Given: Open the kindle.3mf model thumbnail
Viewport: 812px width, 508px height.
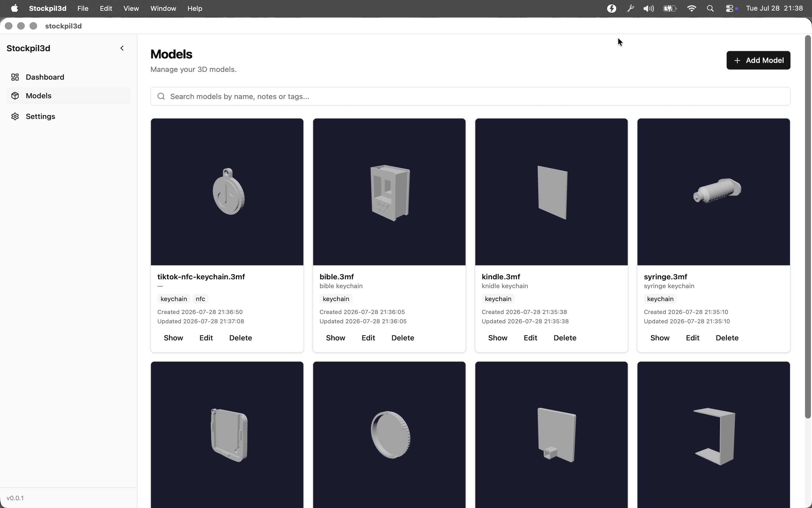Looking at the screenshot, I should tap(551, 192).
